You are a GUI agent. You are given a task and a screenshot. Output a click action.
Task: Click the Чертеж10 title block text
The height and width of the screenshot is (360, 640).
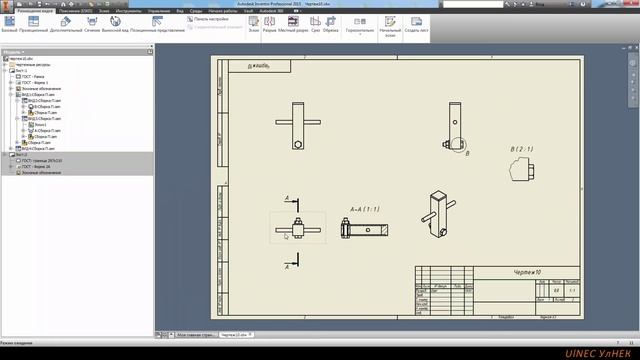tap(527, 272)
